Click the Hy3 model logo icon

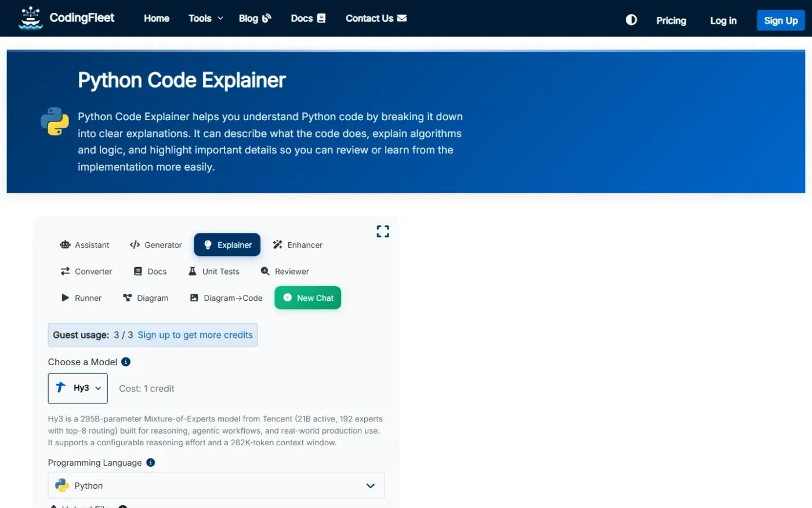coord(61,387)
